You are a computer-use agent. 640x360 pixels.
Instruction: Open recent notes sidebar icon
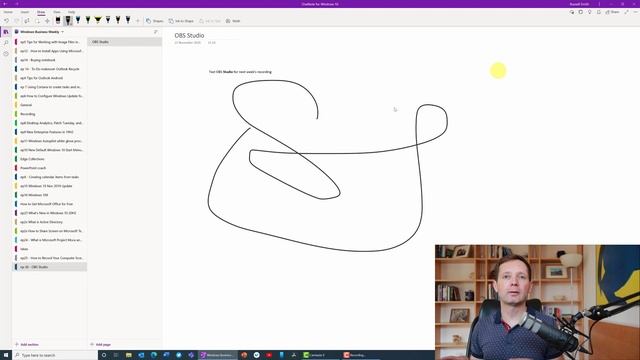point(6,53)
